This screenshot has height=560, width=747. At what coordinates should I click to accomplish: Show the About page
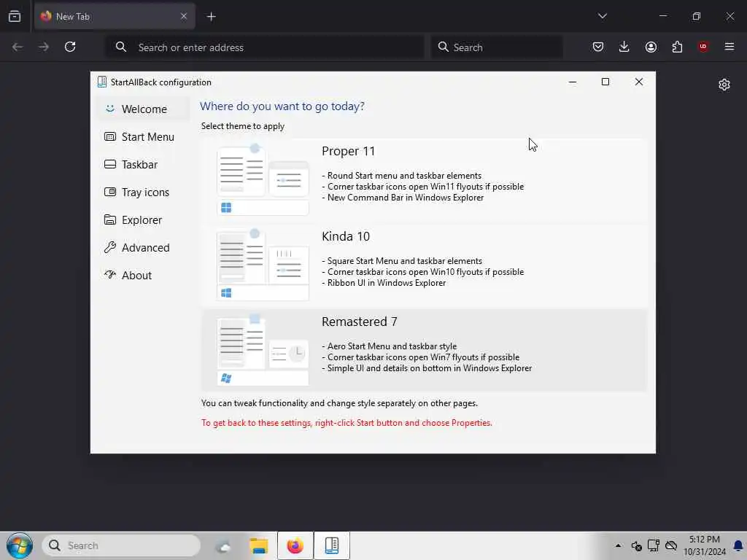click(143, 275)
